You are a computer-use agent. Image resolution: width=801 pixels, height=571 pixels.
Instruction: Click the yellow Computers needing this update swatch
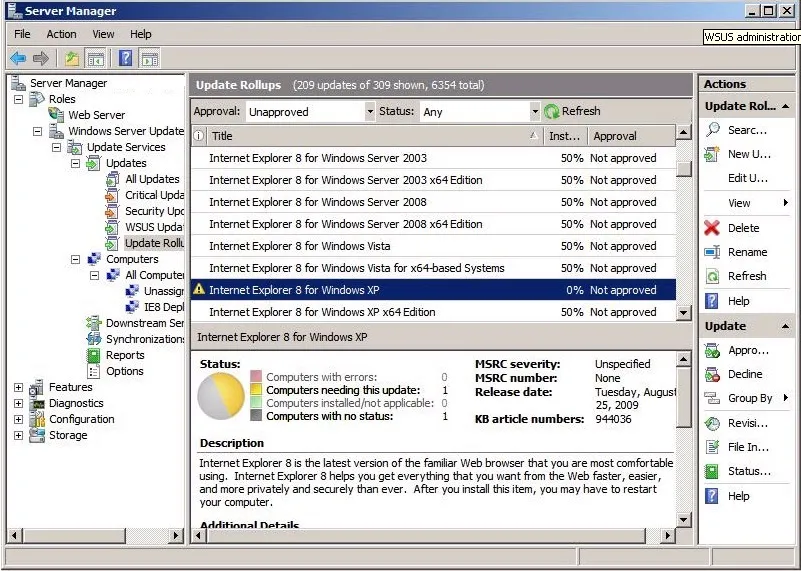(x=257, y=390)
